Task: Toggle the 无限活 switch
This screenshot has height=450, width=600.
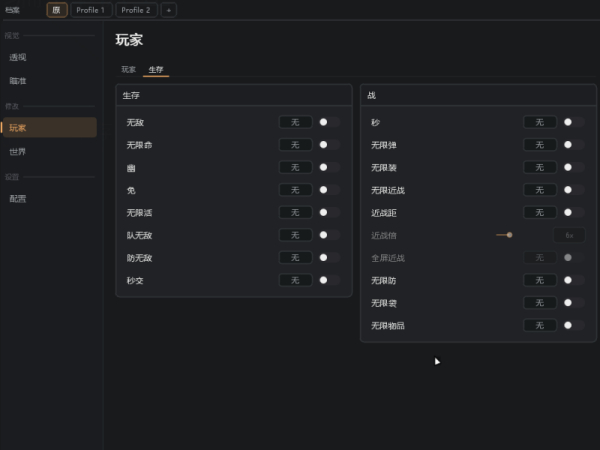Action: [329, 212]
